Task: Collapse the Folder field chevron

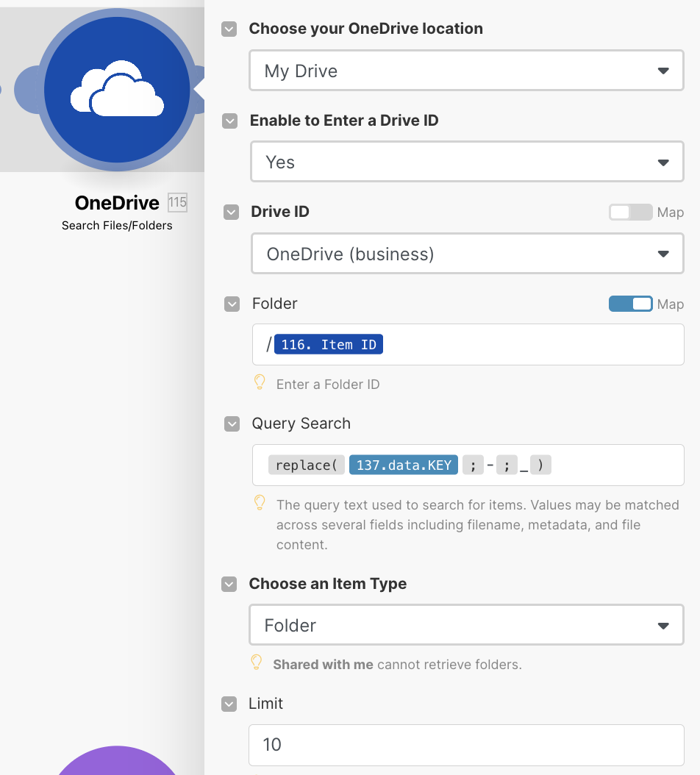Action: (232, 304)
